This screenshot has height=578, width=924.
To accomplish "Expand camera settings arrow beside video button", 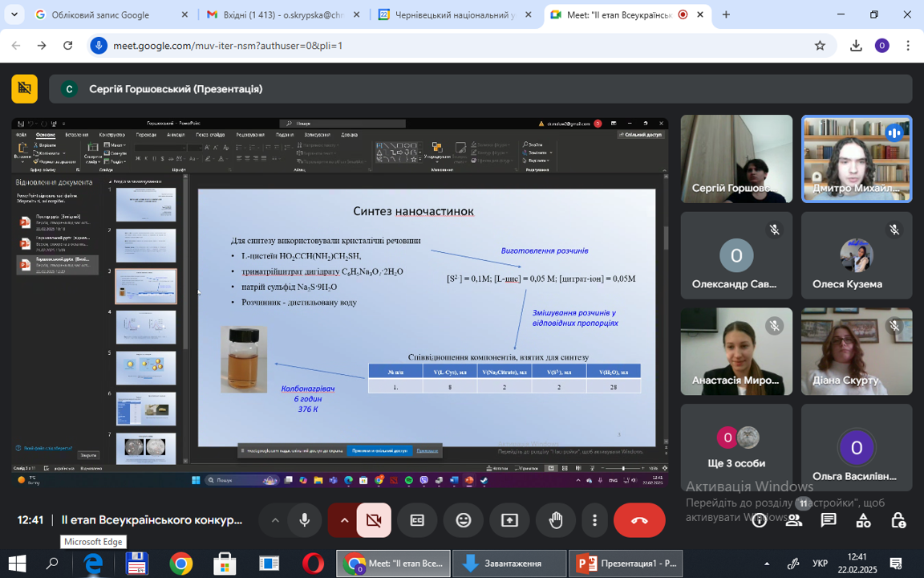I will [x=344, y=520].
